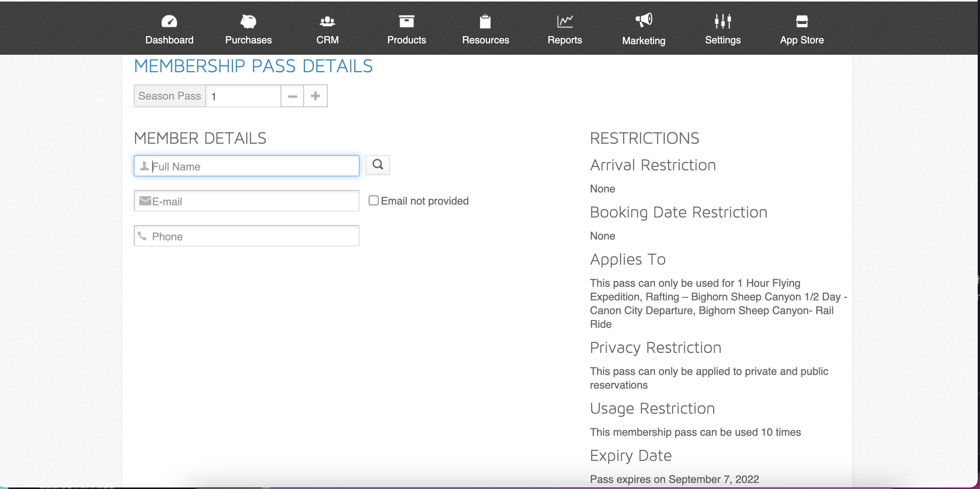The height and width of the screenshot is (489, 980).
Task: Click the Resources clipboard icon
Action: 485,21
